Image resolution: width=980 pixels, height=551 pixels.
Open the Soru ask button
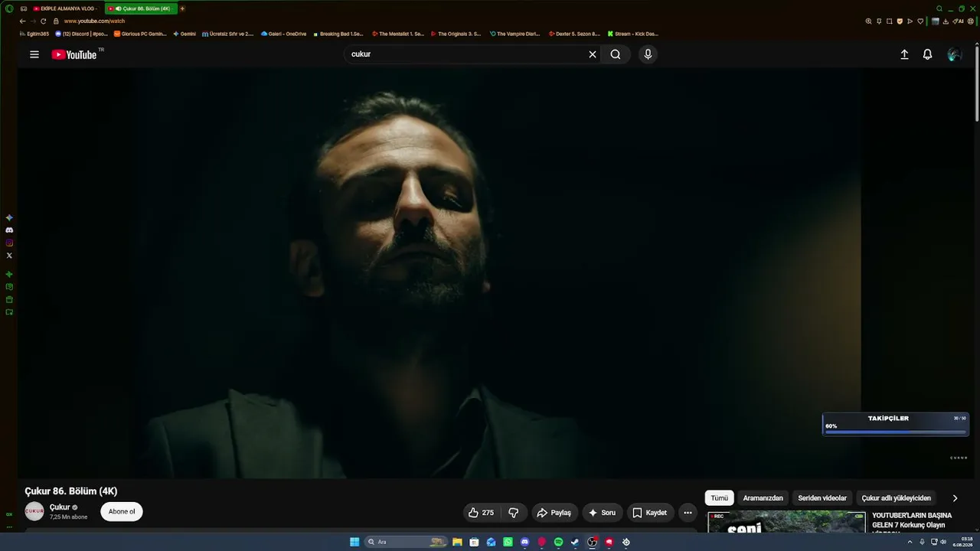[x=602, y=513]
